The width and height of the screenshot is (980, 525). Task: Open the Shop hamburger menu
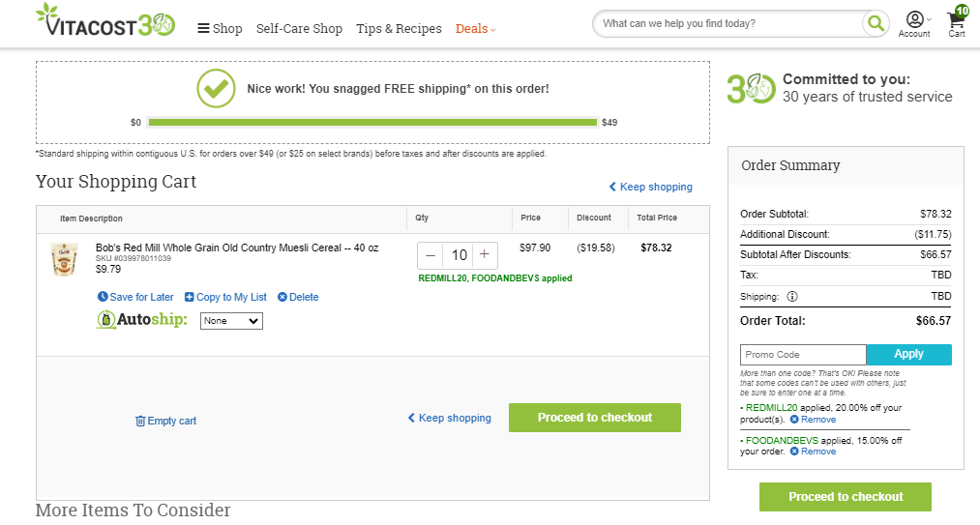pos(220,29)
